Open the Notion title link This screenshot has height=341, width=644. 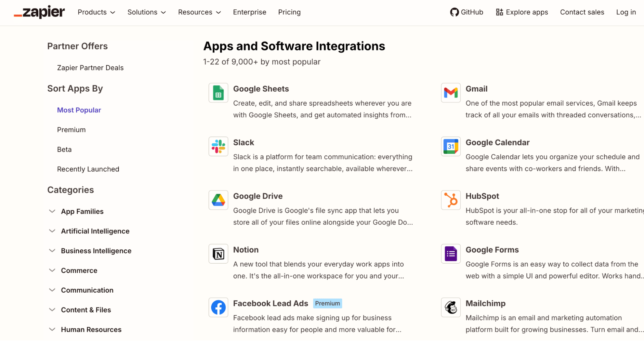246,250
